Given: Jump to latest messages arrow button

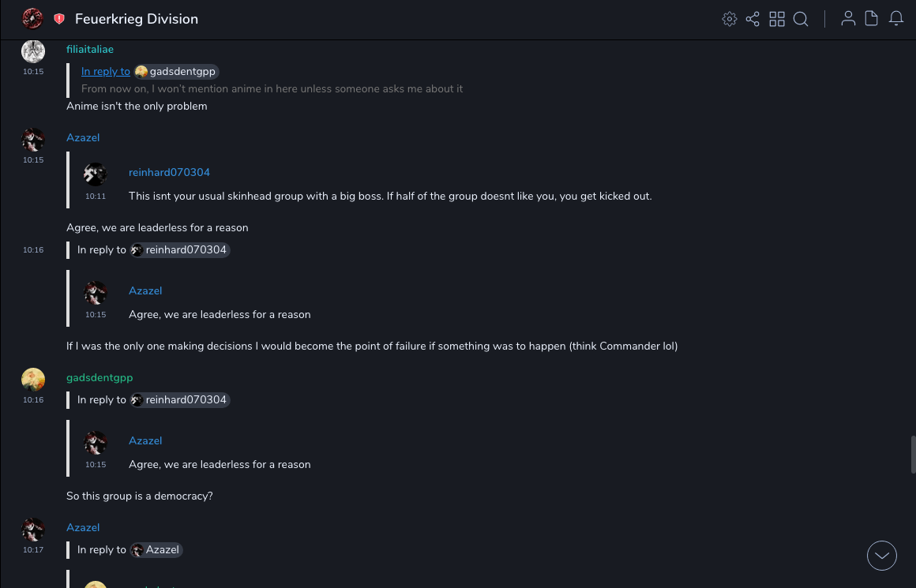Looking at the screenshot, I should [x=881, y=556].
